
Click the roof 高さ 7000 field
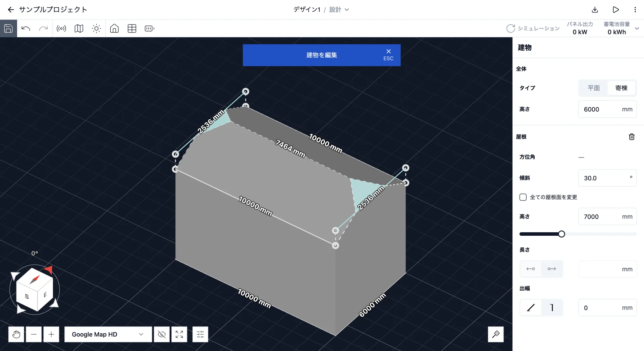click(x=607, y=217)
